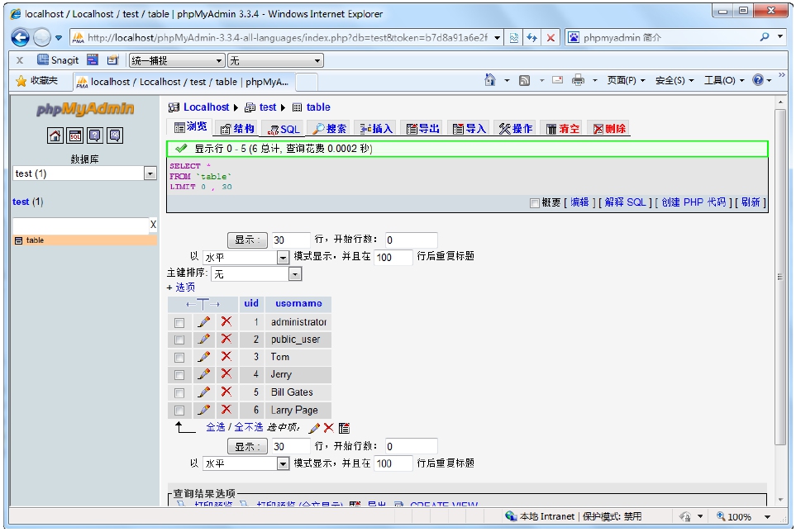Switch to the SQL tab

coord(283,129)
